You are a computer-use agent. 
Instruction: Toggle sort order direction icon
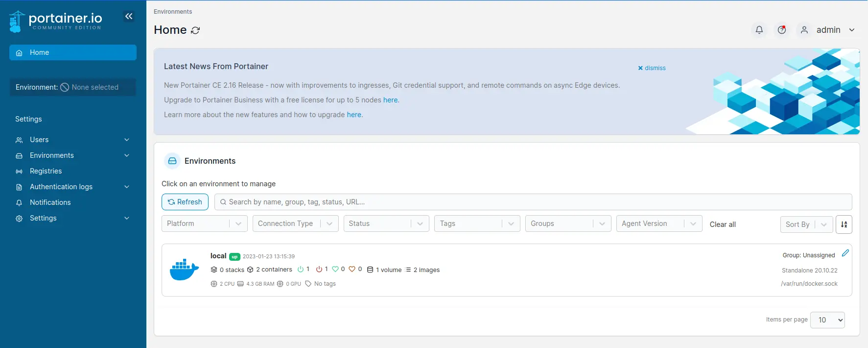844,224
